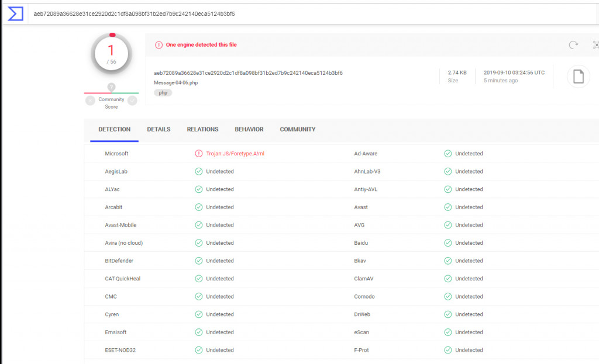599x364 pixels.
Task: Click the file type document icon
Action: 579,77
